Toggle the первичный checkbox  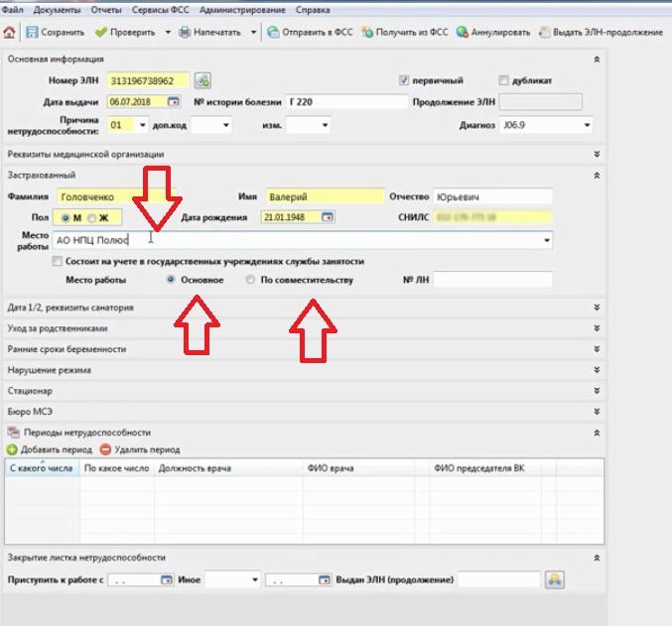pos(404,80)
